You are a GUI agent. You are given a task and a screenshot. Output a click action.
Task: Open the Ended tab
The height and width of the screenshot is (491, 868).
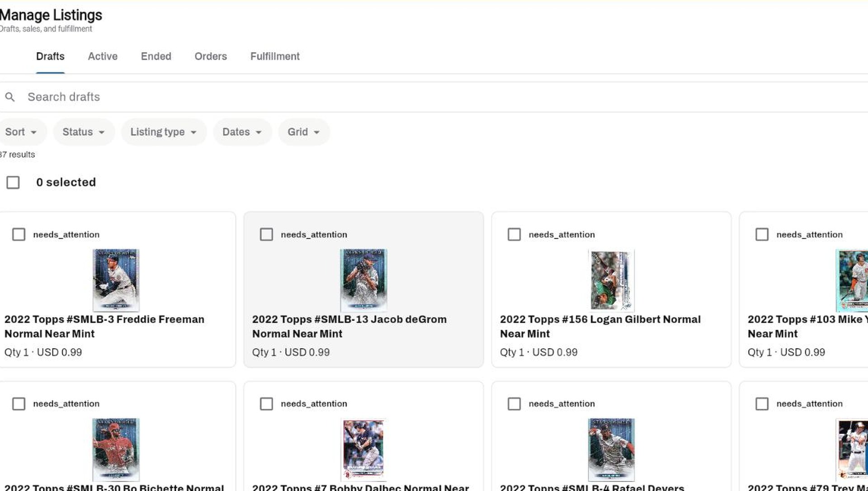[x=156, y=57]
